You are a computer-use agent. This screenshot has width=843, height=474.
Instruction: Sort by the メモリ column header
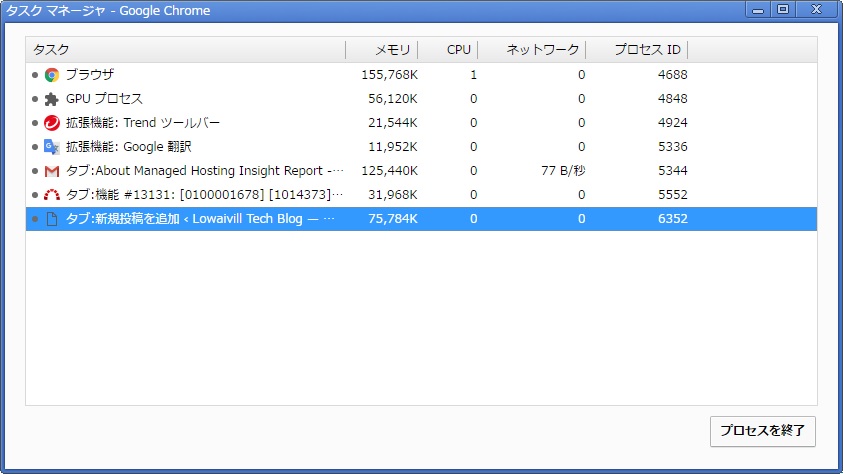pos(382,50)
